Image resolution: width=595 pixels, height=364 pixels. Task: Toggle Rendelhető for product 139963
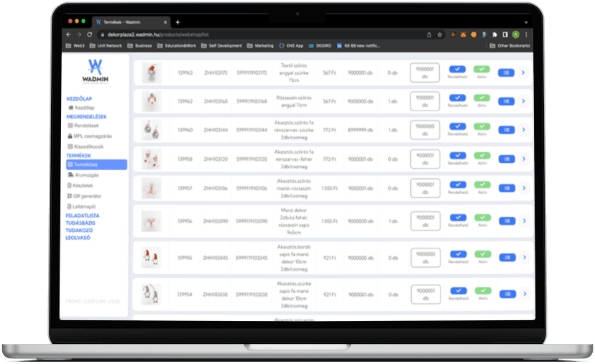pos(457,70)
